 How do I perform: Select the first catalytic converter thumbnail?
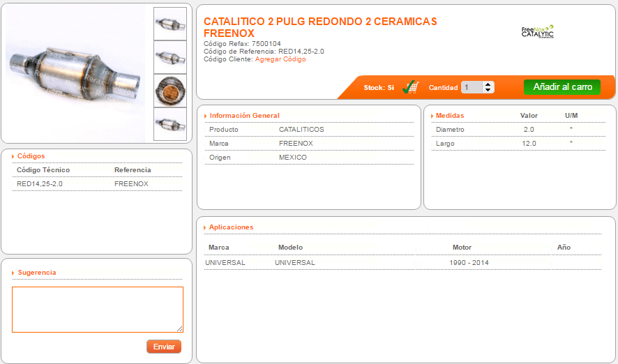(x=170, y=24)
